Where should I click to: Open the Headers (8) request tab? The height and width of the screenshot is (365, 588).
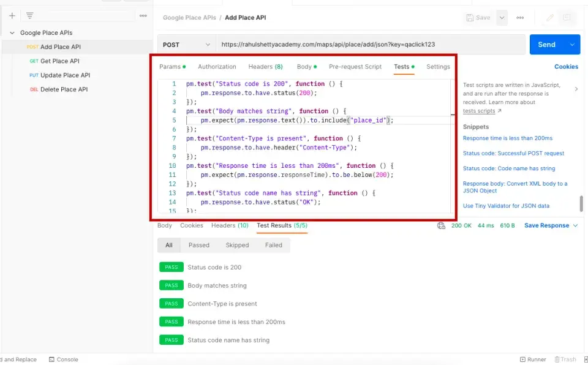point(265,67)
